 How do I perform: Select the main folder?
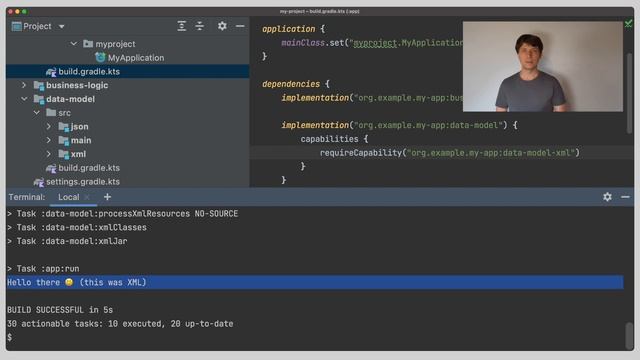click(81, 140)
